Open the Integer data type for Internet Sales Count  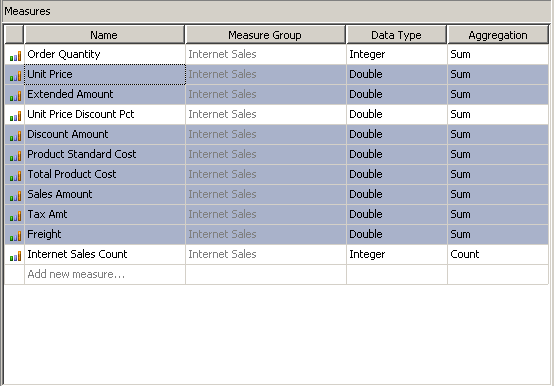point(397,255)
